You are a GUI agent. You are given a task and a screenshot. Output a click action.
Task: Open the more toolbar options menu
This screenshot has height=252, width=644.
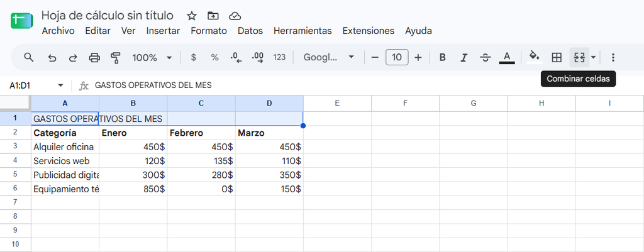pos(613,57)
